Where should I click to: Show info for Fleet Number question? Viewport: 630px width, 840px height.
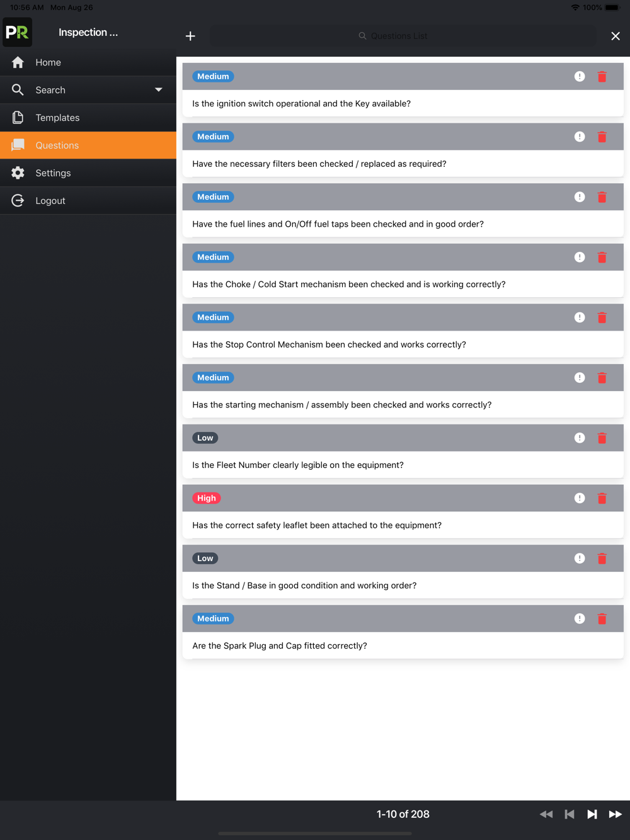(x=580, y=438)
